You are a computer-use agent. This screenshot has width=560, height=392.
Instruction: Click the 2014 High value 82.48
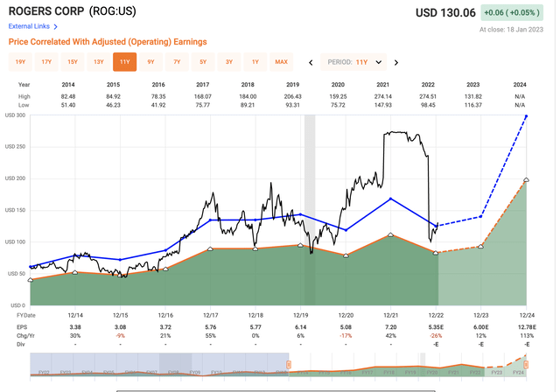(68, 96)
